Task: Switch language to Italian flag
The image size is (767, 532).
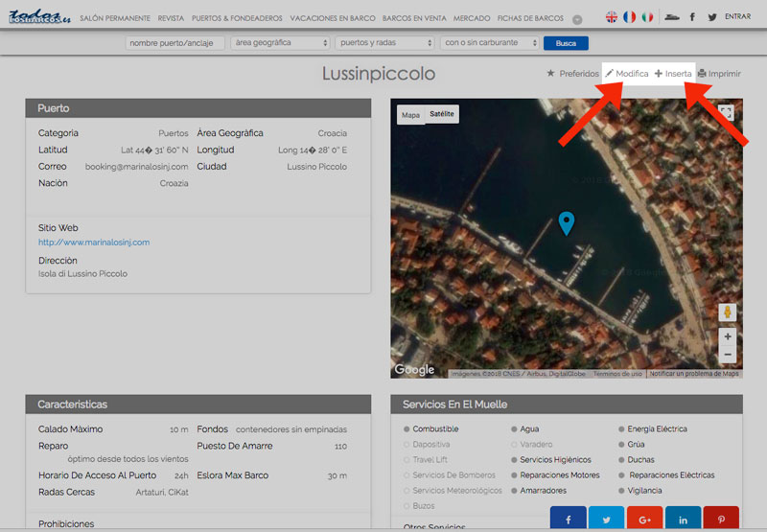Action: [647, 17]
